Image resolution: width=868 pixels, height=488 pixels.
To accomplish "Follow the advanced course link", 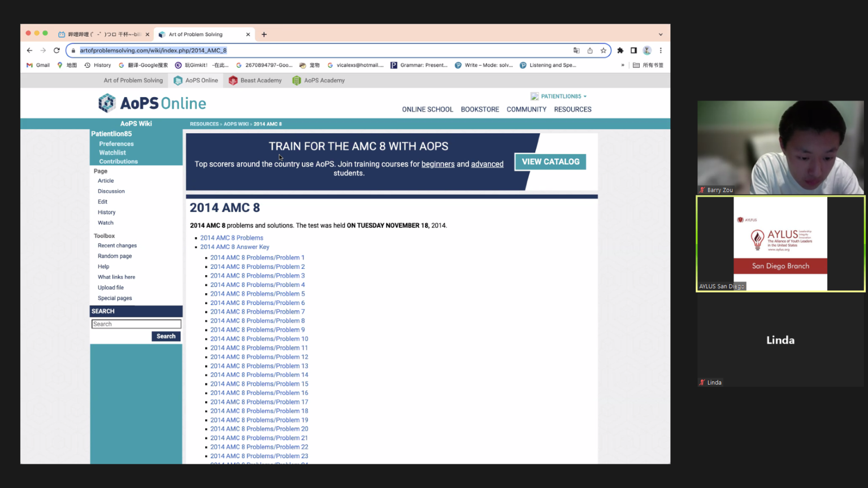I will [487, 164].
